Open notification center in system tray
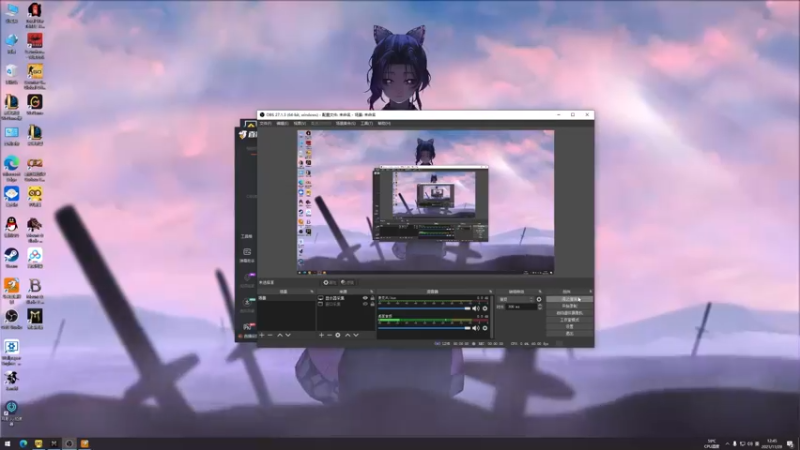Image resolution: width=800 pixels, height=450 pixels. 790,444
